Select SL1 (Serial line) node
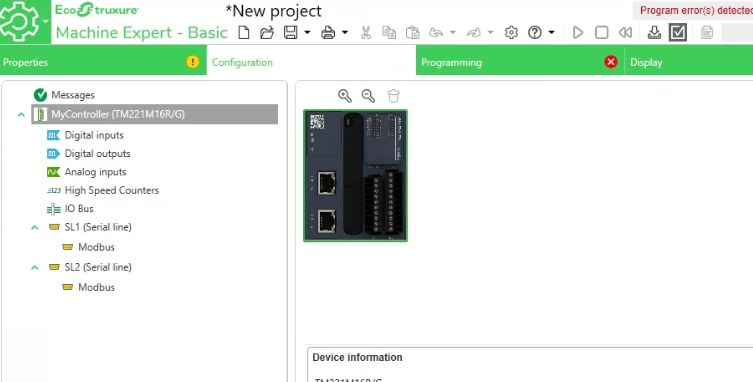753x382 pixels. point(98,227)
